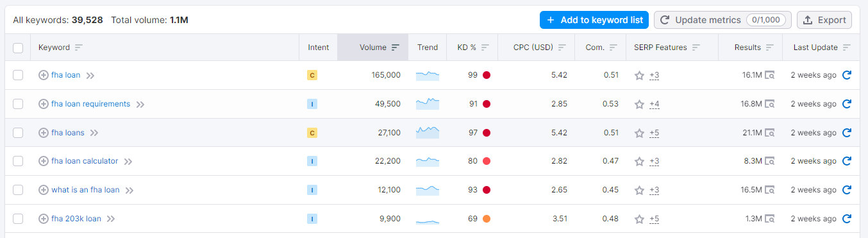Viewport: 868px width, 238px height.
Task: Open the 'fha loan' keyword link
Action: (66, 75)
